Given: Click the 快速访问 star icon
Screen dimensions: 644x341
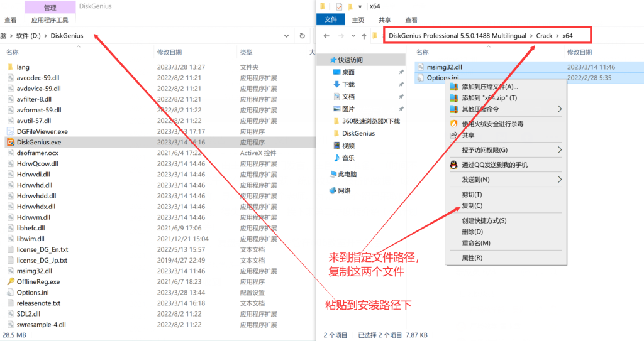Looking at the screenshot, I should click(x=333, y=60).
